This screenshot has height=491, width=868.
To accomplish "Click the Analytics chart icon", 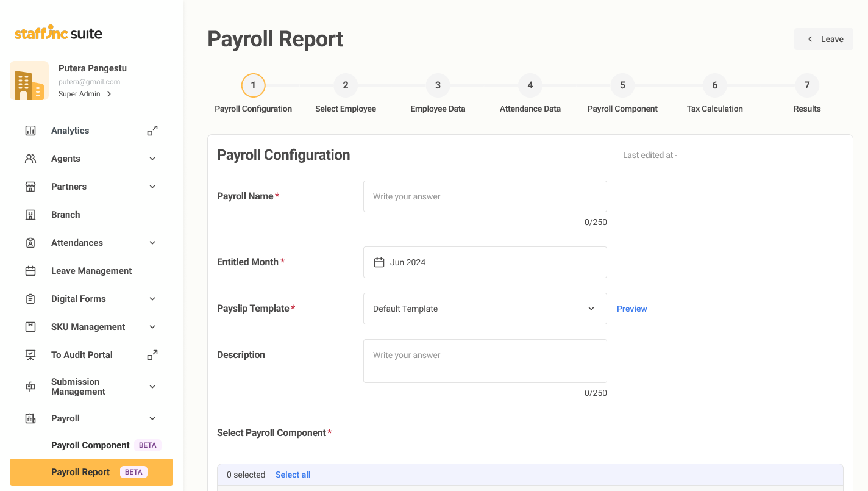I will point(30,131).
